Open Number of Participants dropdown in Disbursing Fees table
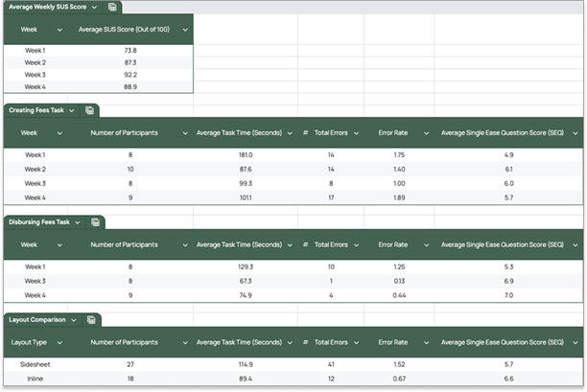The width and height of the screenshot is (587, 392). coord(185,245)
